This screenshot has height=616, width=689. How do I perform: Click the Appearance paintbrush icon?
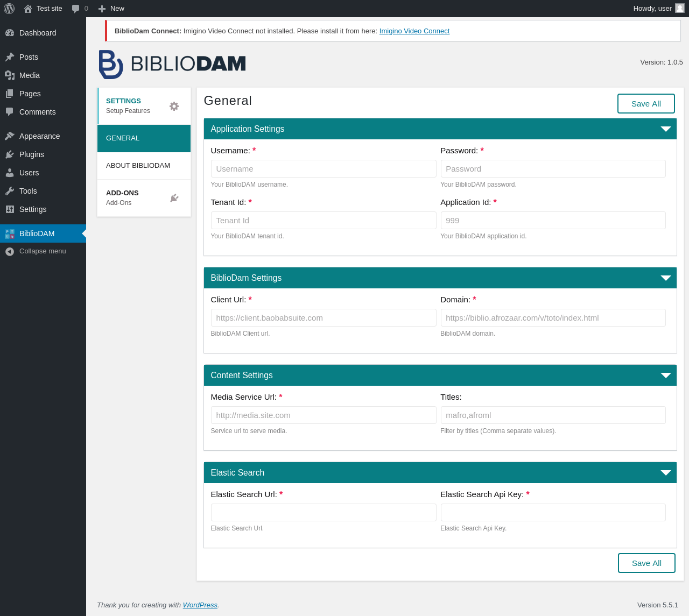click(x=10, y=136)
